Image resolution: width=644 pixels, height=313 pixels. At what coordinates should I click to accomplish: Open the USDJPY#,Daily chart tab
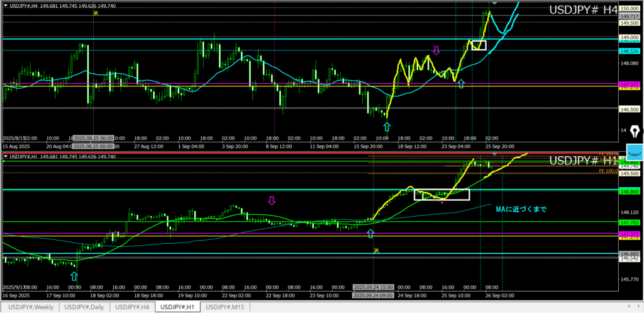(x=85, y=307)
